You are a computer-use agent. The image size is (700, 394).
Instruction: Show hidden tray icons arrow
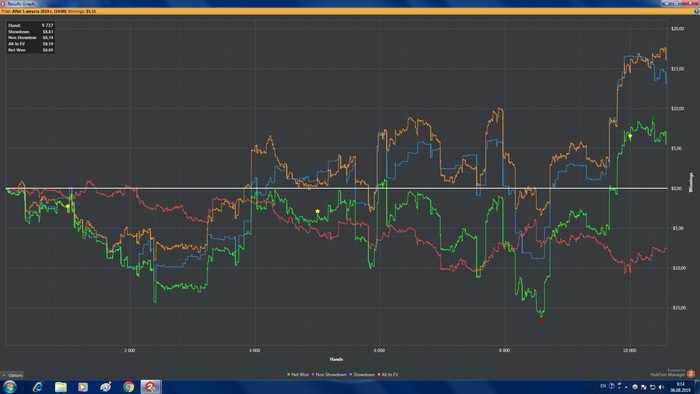pos(626,387)
